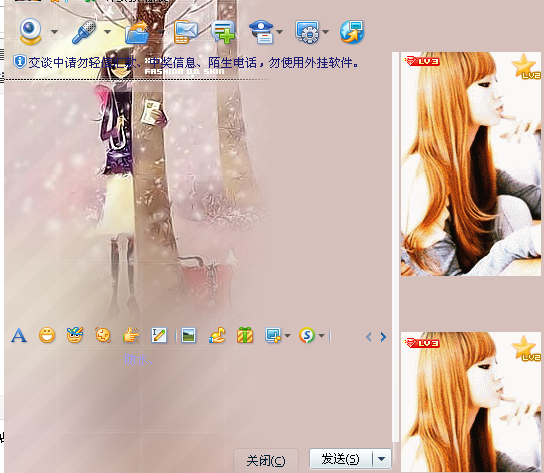This screenshot has width=544, height=473.
Task: Click the lower avatar photo
Action: [471, 402]
